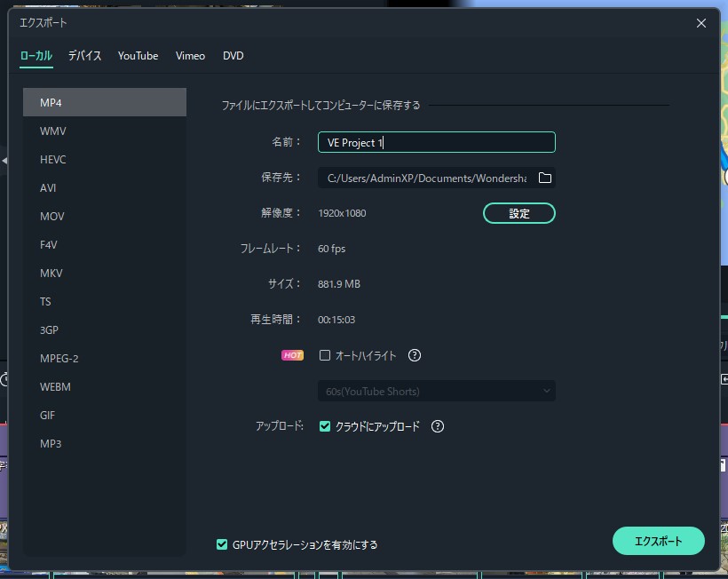Click help icon next to クラウドにアップロード
The image size is (728, 579).
point(437,426)
